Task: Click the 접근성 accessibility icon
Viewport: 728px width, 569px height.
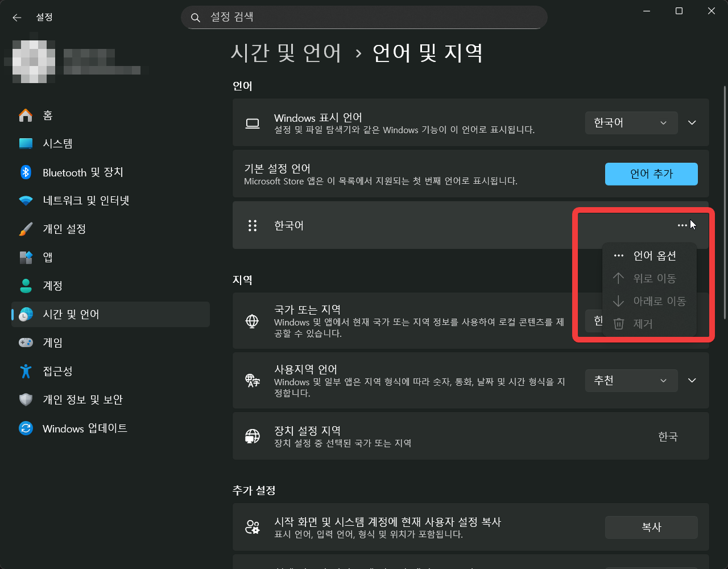Action: coord(26,371)
